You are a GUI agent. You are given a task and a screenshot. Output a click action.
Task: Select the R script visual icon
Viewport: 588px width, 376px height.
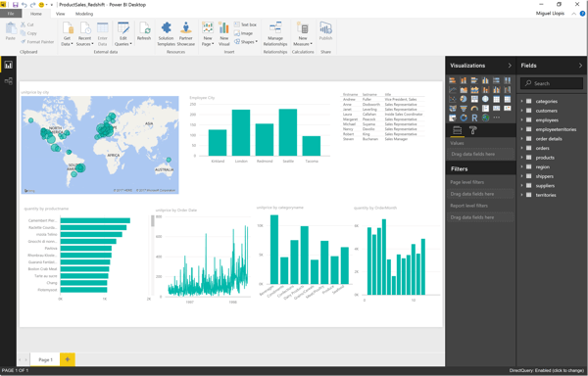[474, 117]
